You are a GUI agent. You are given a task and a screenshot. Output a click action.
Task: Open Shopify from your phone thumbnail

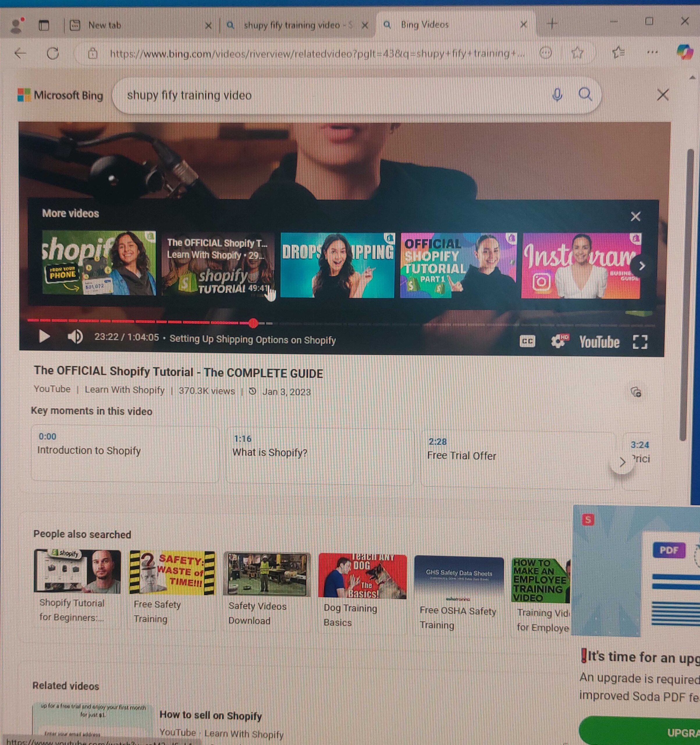[x=99, y=263]
